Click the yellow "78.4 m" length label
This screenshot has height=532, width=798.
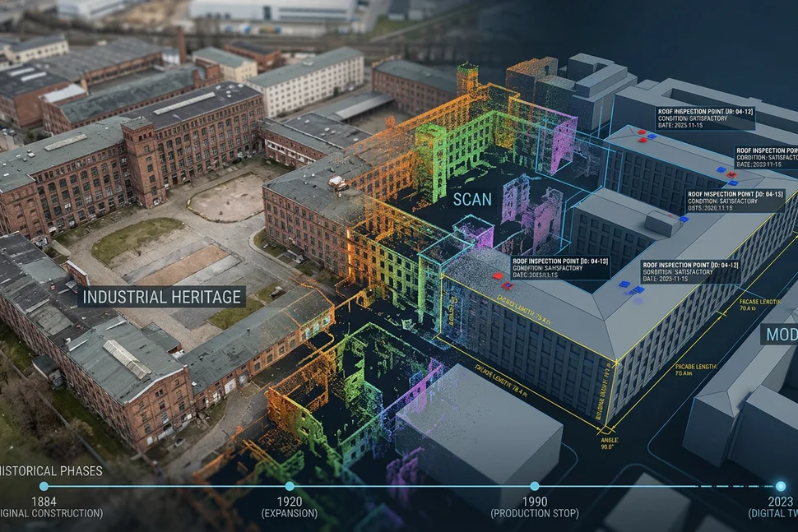pyautogui.click(x=501, y=379)
